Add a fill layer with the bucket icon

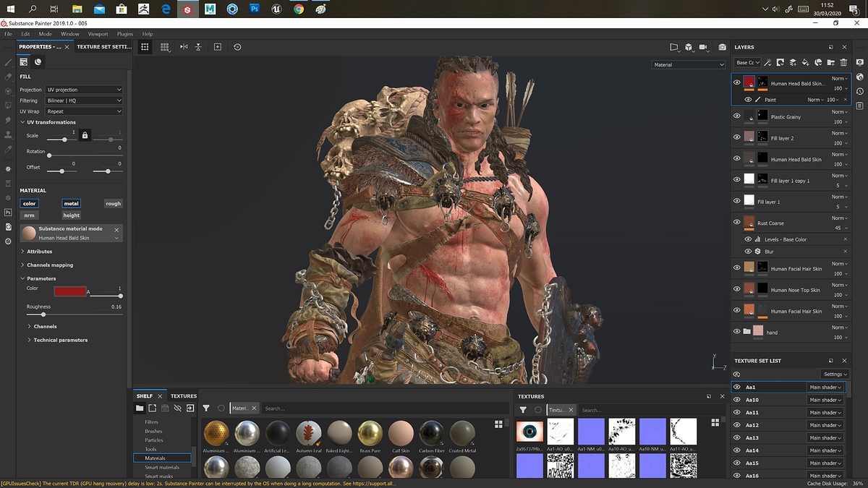pos(806,63)
